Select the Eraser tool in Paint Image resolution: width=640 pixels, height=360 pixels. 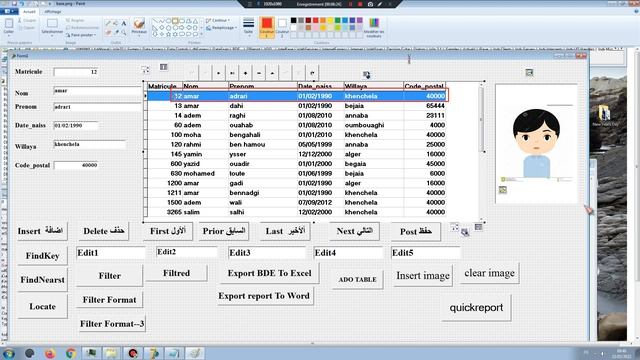click(108, 32)
